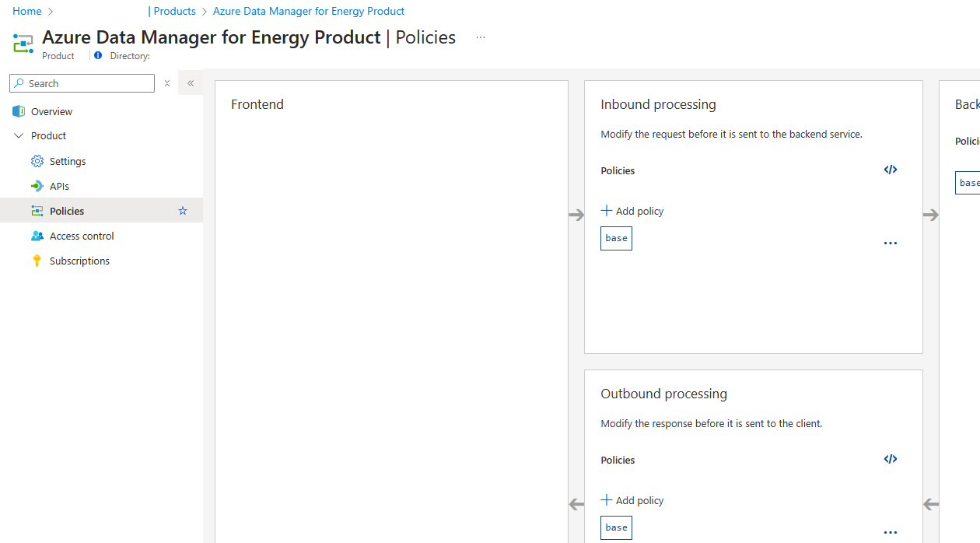Open the outbound policies code editor

[x=890, y=459]
